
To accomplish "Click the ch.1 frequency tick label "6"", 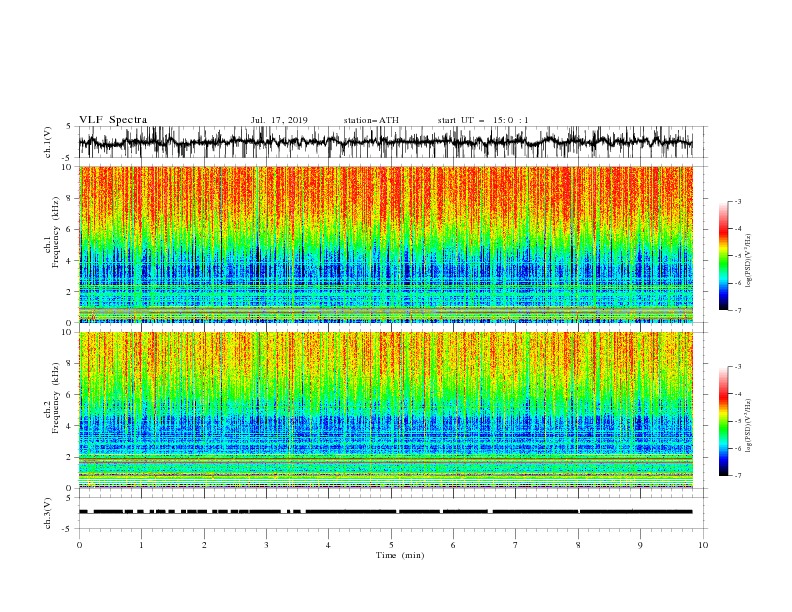I will click(69, 229).
